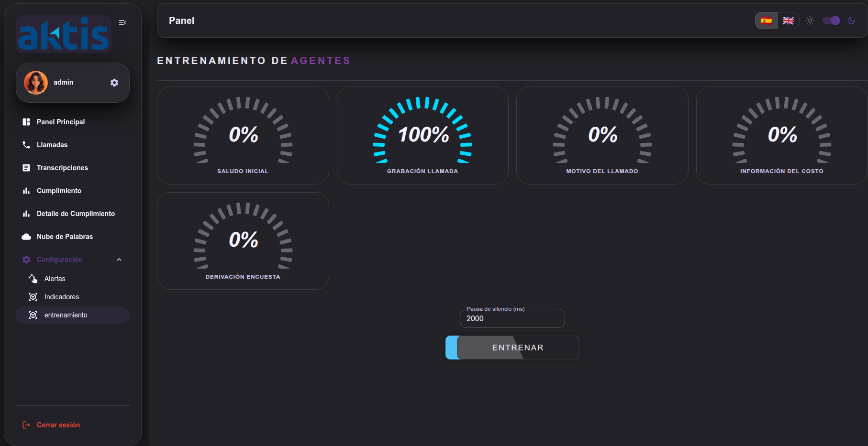
Task: Collapse the sidebar with the menu icon
Action: [122, 22]
